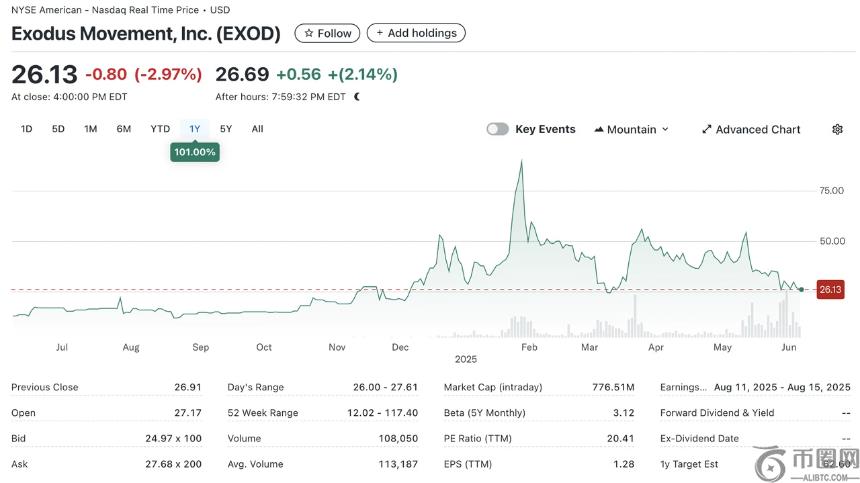Open the Advanced Chart link
This screenshot has height=483, width=860.
pos(751,129)
